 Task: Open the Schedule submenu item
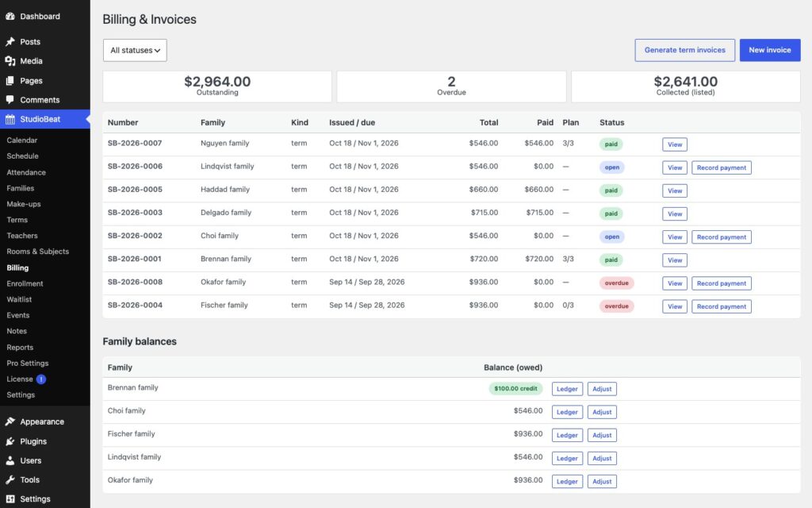(x=22, y=156)
